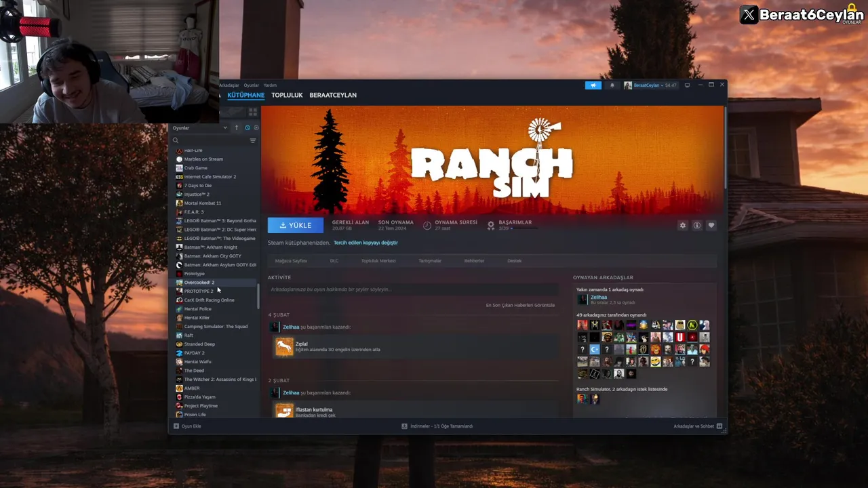Click the activity comment input field
Image resolution: width=868 pixels, height=488 pixels.
413,289
